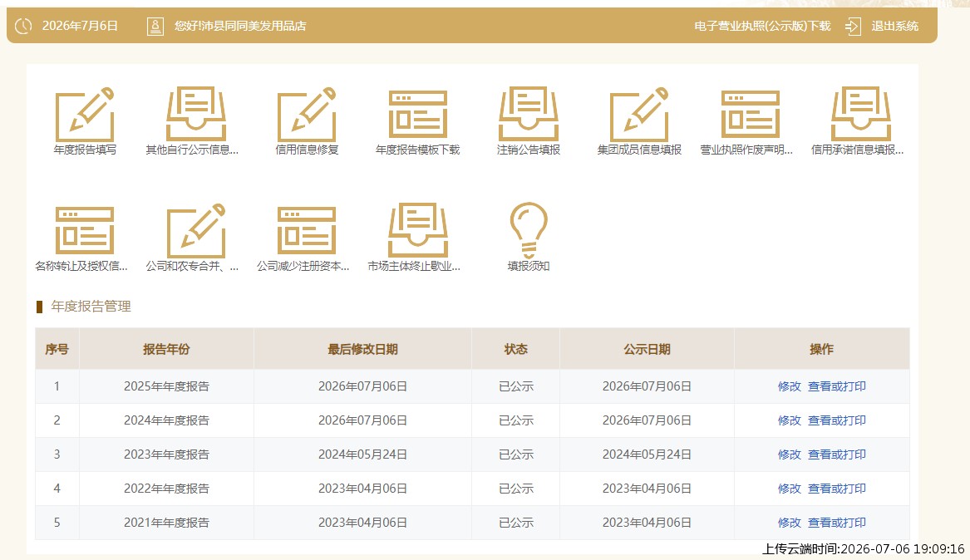Click 公司和农专合并 icon

pyautogui.click(x=195, y=230)
